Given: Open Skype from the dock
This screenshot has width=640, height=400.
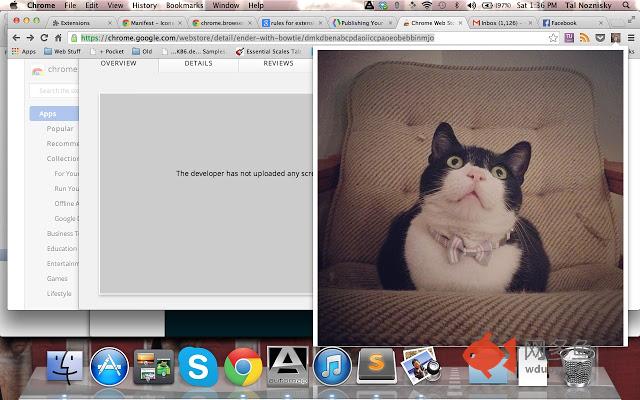Looking at the screenshot, I should (x=198, y=367).
